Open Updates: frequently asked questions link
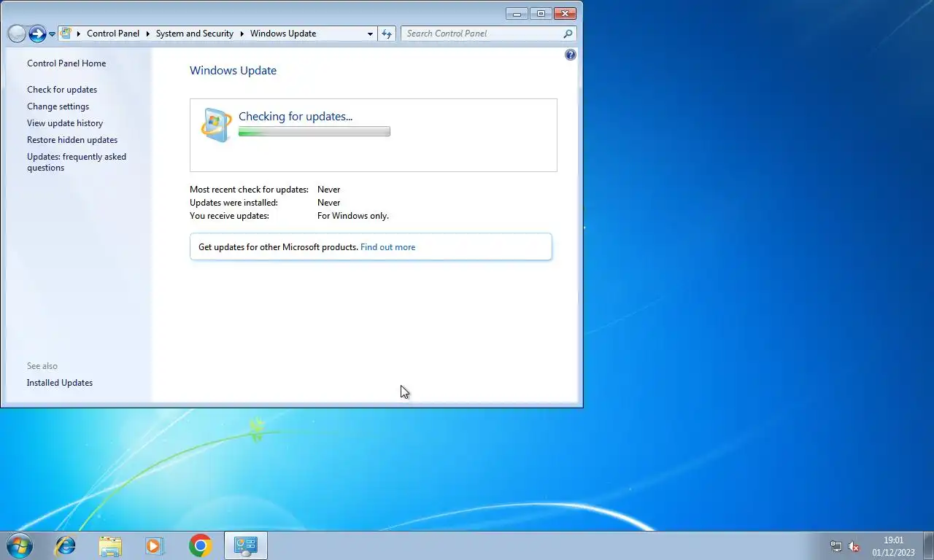 pyautogui.click(x=77, y=162)
